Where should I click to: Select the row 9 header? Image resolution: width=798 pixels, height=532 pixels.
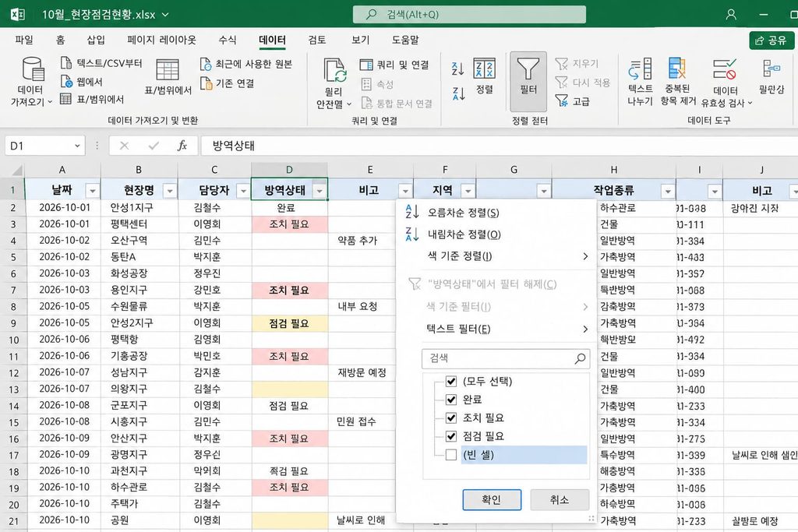click(x=12, y=323)
